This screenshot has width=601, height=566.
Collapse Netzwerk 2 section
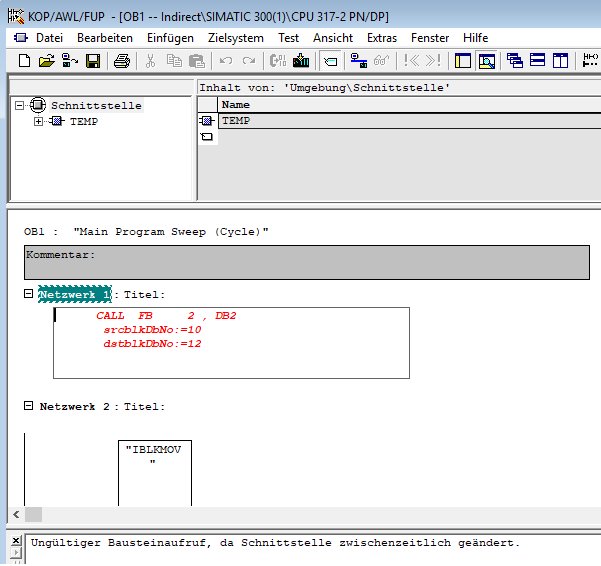28,406
